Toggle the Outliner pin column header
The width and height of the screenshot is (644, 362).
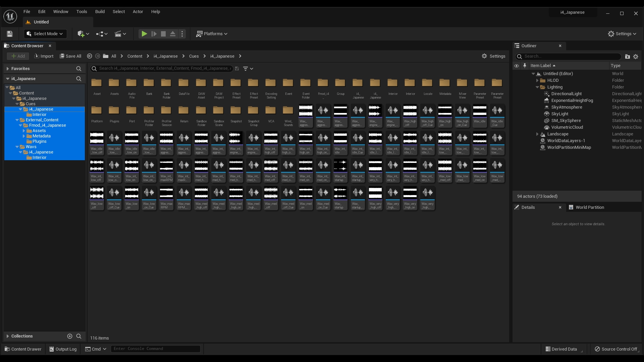pos(525,66)
